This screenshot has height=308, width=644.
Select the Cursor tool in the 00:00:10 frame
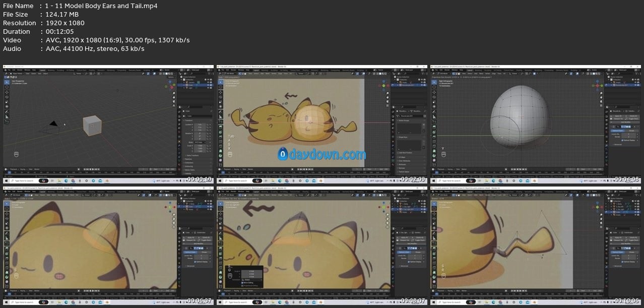[7, 87]
